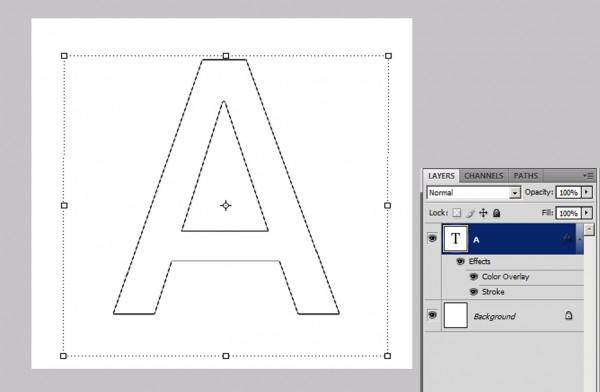The image size is (600, 392).
Task: Open the Fill slider arrow
Action: (587, 212)
